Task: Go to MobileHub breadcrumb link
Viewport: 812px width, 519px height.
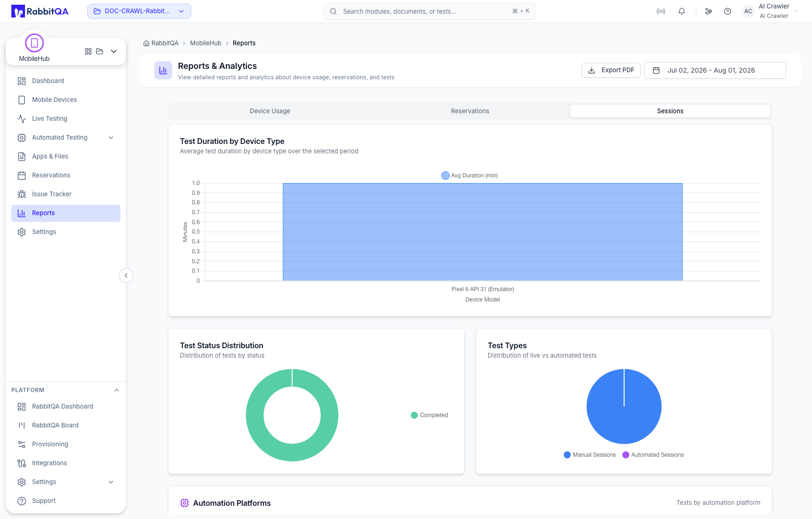Action: [206, 43]
